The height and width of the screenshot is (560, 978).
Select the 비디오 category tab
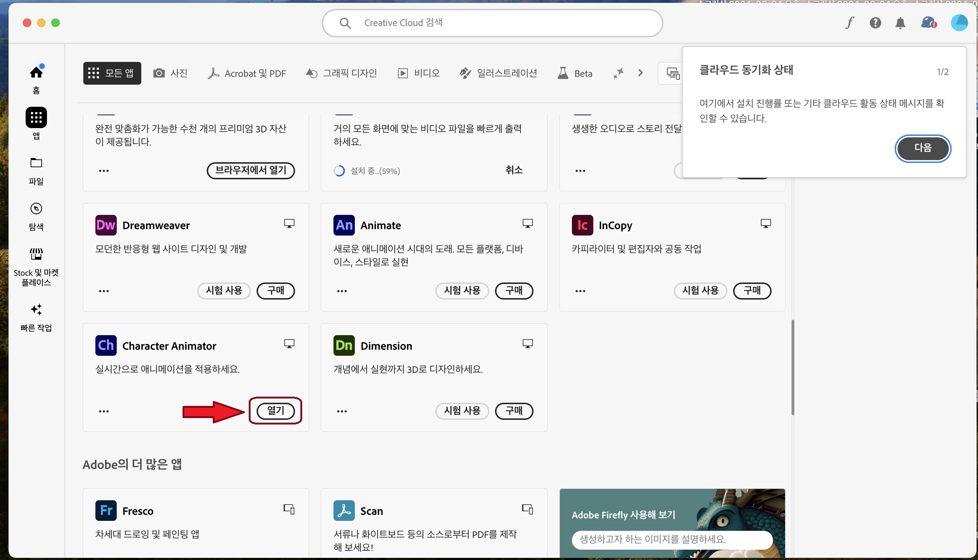tap(419, 73)
